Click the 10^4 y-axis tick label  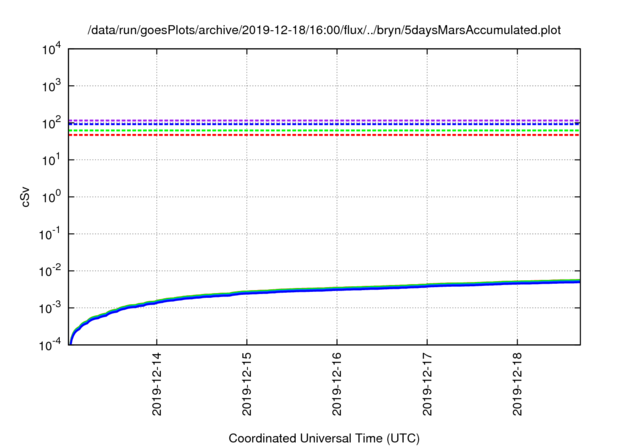[51, 49]
